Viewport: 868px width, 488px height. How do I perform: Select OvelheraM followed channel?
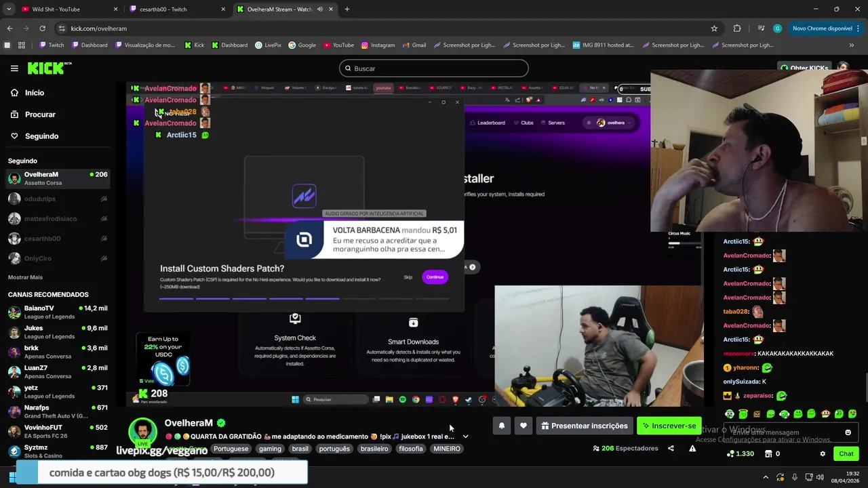58,178
